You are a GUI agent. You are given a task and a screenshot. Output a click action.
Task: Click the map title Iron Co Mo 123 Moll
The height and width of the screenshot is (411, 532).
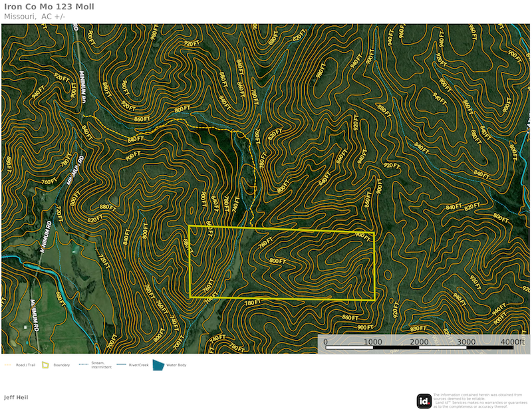click(49, 7)
